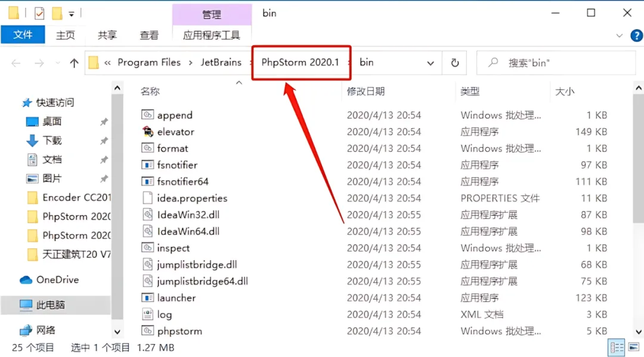
Task: Sort files by 大小 column
Action: (565, 91)
